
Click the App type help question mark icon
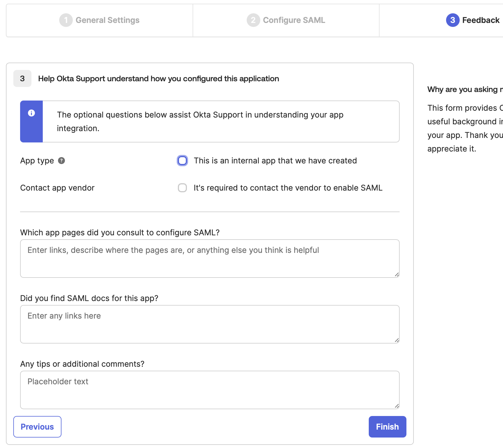pos(61,161)
